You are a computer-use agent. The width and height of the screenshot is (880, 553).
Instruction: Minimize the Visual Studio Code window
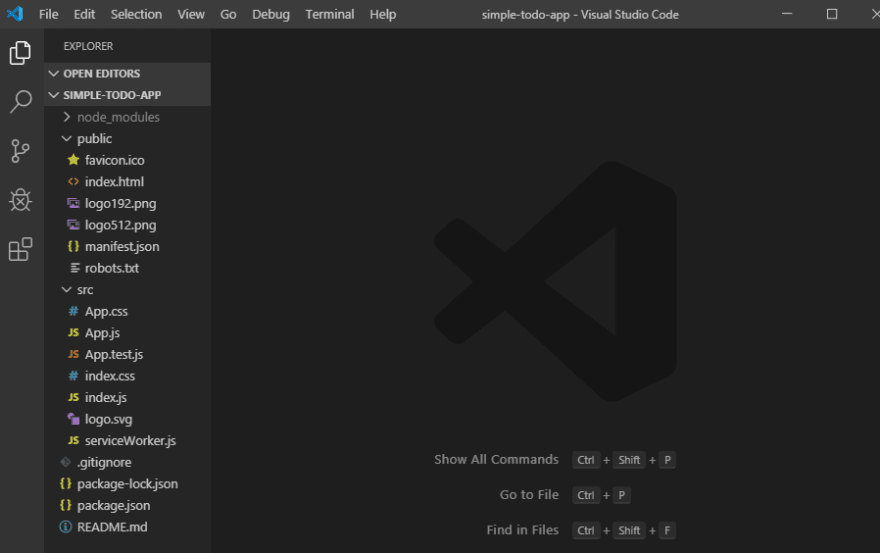click(x=787, y=13)
